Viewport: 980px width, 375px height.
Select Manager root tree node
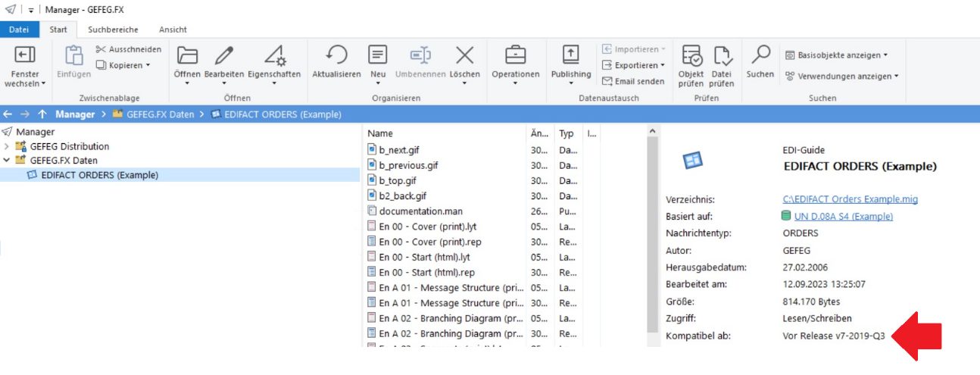pyautogui.click(x=36, y=132)
